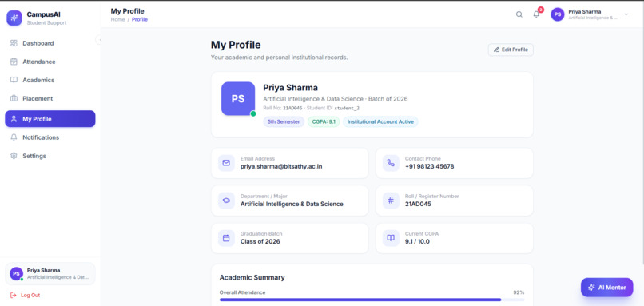Click the Home breadcrumb link
The height and width of the screenshot is (306, 644).
117,19
